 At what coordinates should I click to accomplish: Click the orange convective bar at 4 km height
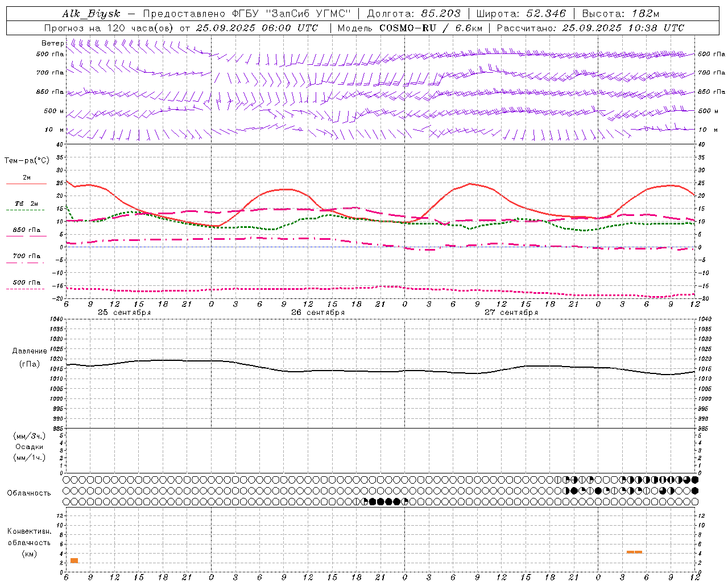pyautogui.click(x=634, y=552)
